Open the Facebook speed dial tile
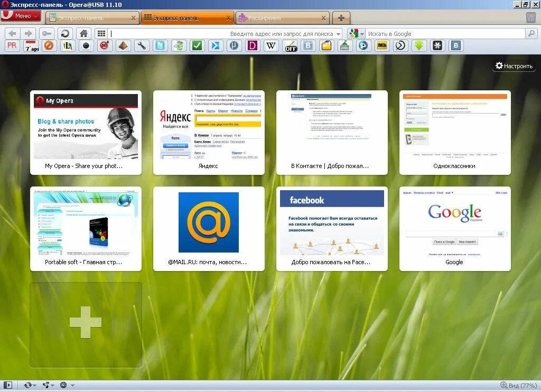The image size is (541, 392). click(x=332, y=229)
